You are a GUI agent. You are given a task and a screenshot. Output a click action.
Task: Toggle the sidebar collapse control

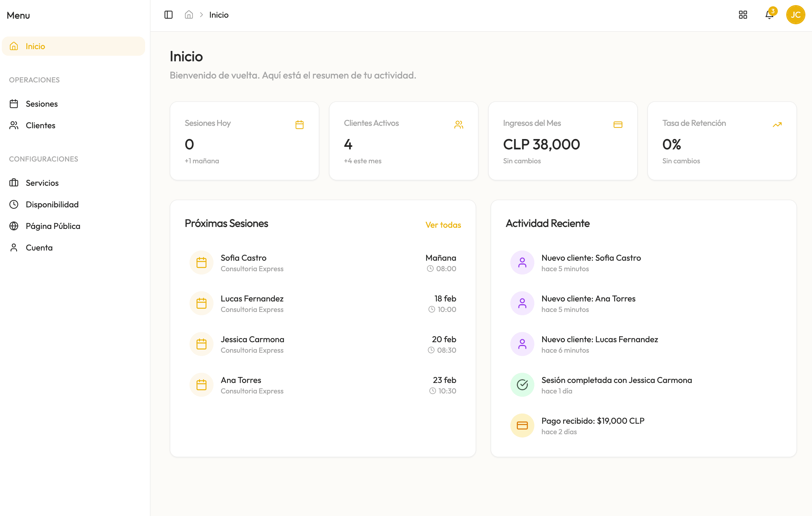168,14
